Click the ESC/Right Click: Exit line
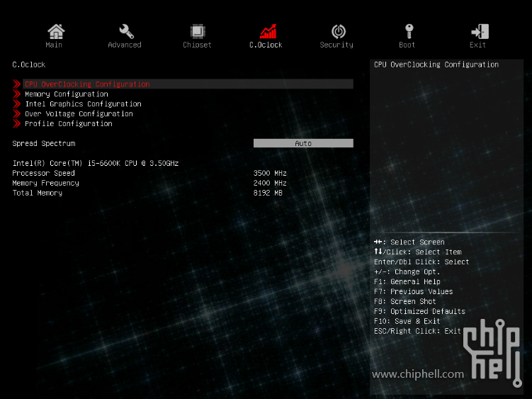Image resolution: width=532 pixels, height=399 pixels. point(417,331)
